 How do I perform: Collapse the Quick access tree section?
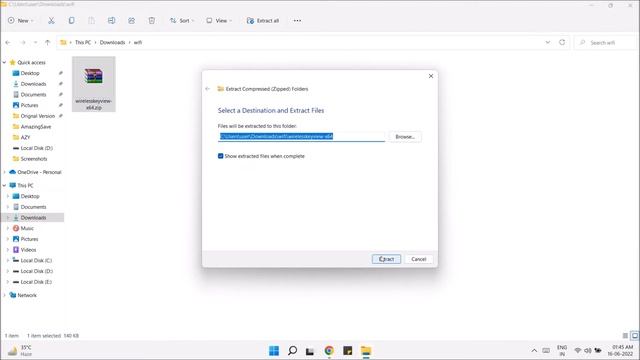(4, 62)
